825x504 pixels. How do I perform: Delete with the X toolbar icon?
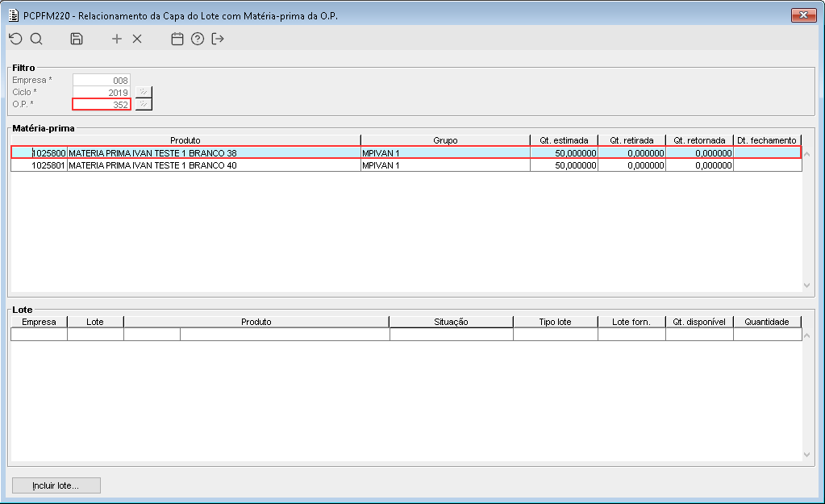coord(137,39)
